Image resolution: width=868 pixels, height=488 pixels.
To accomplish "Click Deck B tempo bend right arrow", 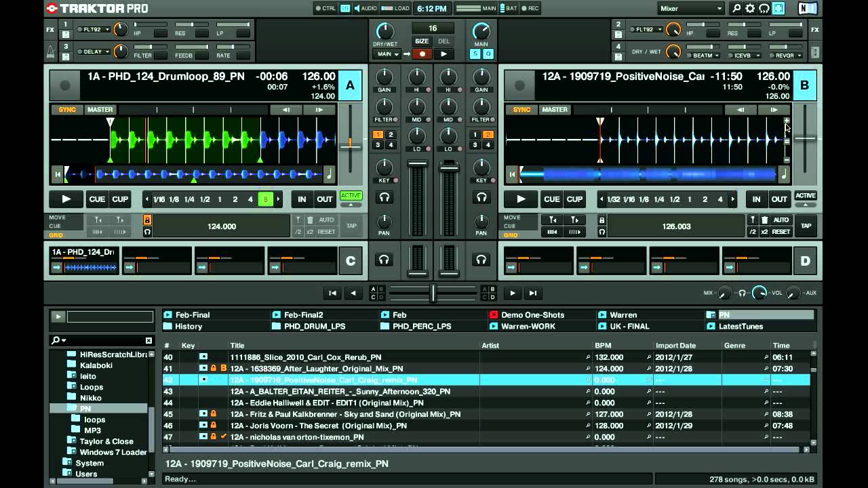I will coord(774,110).
